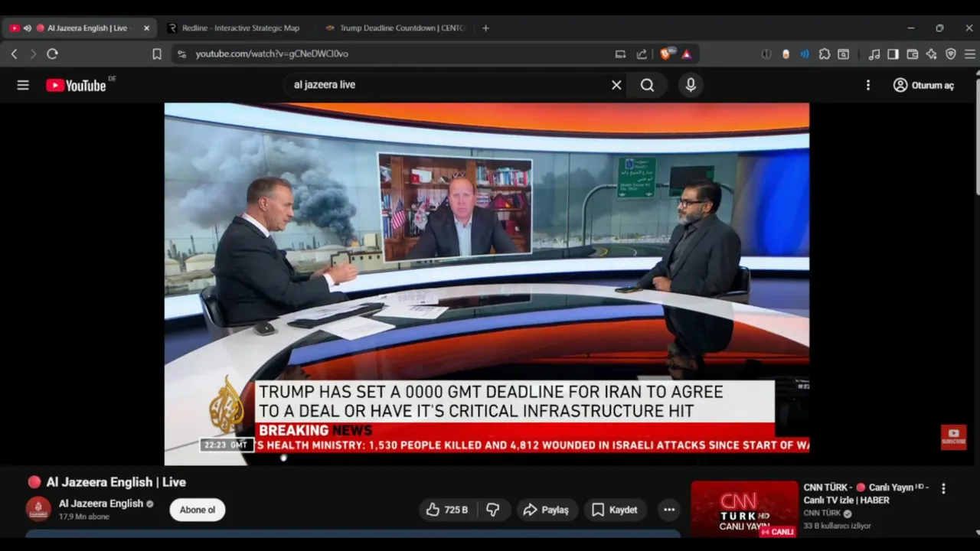Open the playlist music note icon
Image resolution: width=980 pixels, height=551 pixels.
pos(874,54)
